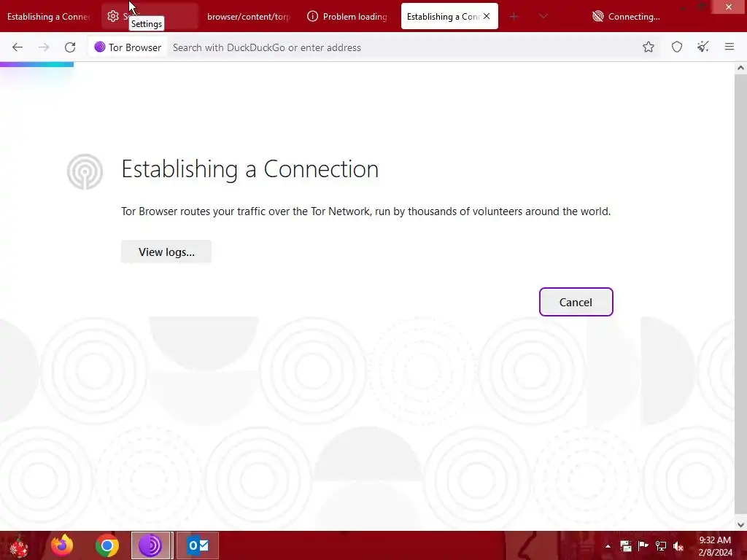The image size is (747, 560).
Task: Switch to the browser/content/torp tab
Action: click(x=248, y=17)
